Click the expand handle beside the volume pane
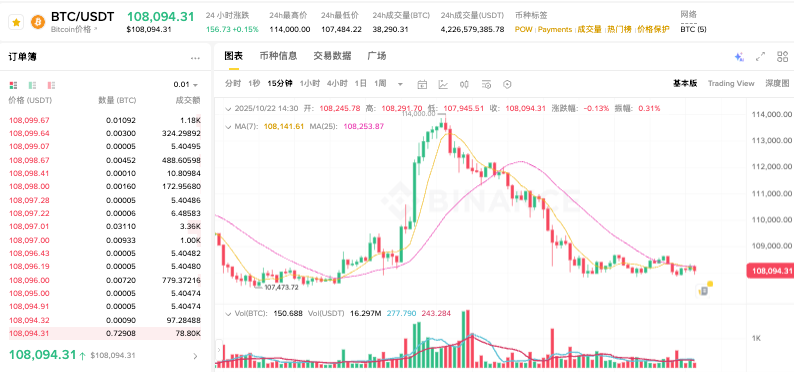This screenshot has height=372, width=794. click(219, 350)
